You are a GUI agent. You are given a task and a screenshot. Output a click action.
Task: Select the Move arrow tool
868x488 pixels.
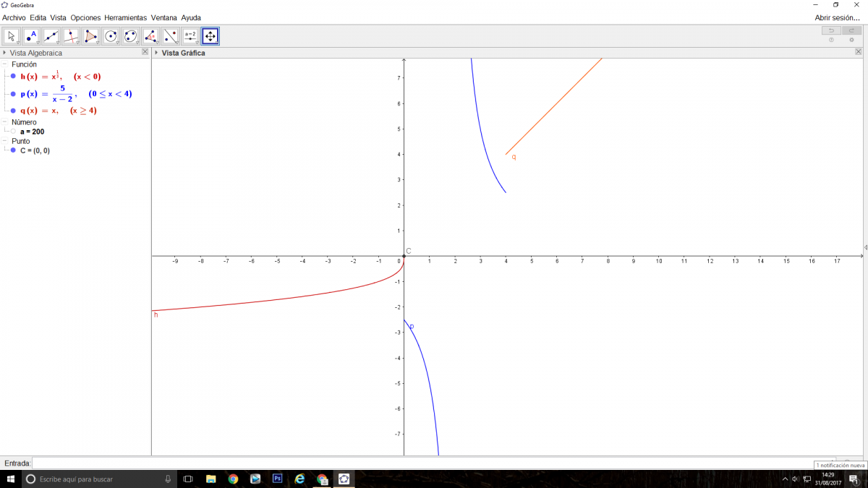(12, 35)
